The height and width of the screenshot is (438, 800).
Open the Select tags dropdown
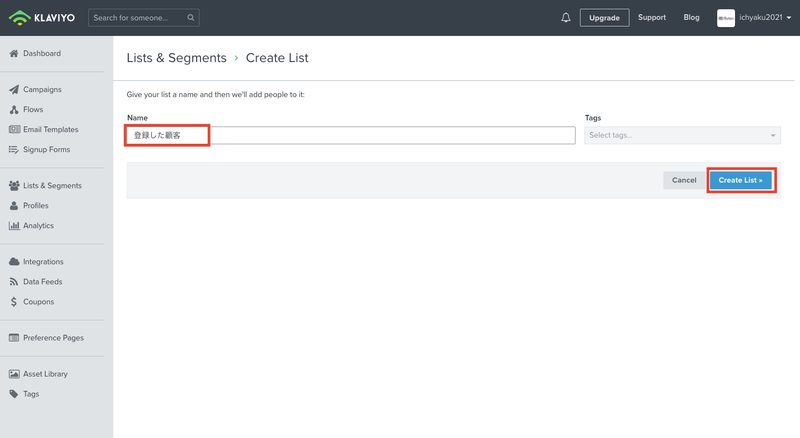click(682, 135)
